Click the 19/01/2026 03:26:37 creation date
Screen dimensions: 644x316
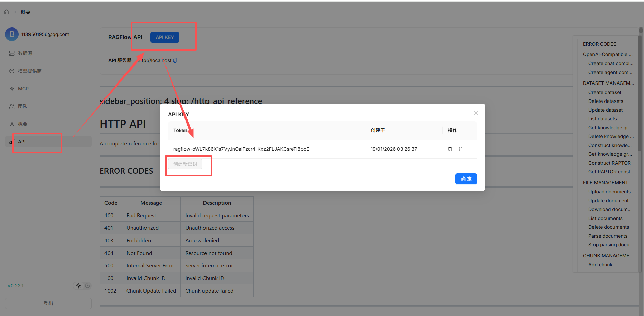pyautogui.click(x=394, y=149)
